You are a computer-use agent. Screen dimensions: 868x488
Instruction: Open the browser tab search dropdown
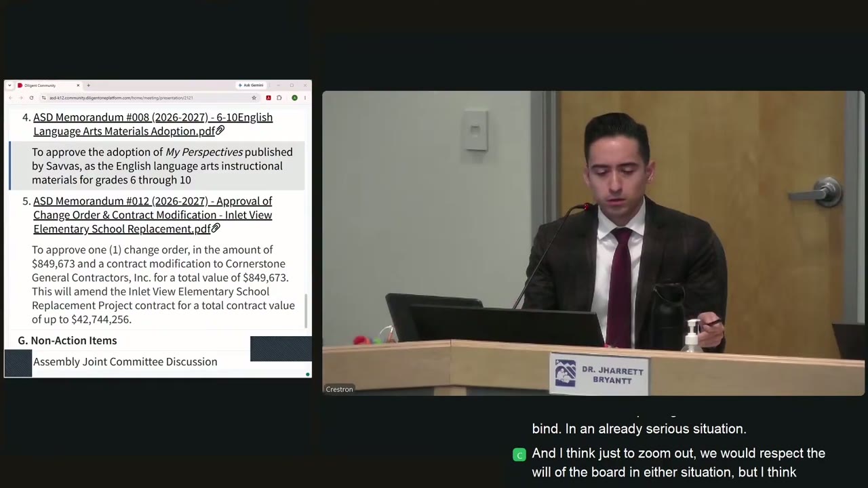9,85
